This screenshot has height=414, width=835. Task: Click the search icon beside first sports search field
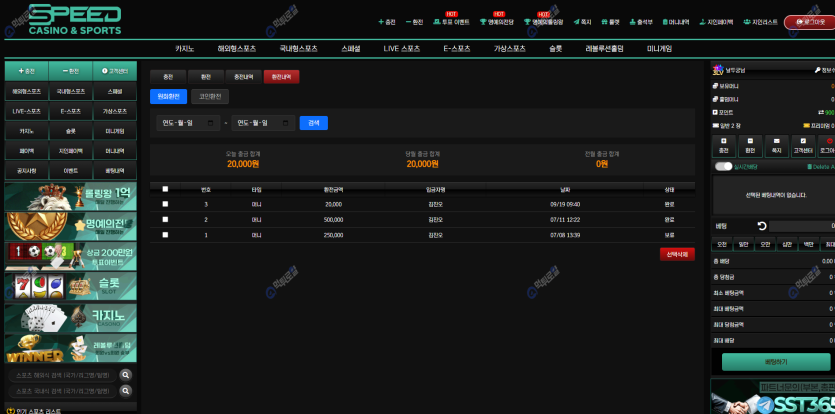coord(126,375)
